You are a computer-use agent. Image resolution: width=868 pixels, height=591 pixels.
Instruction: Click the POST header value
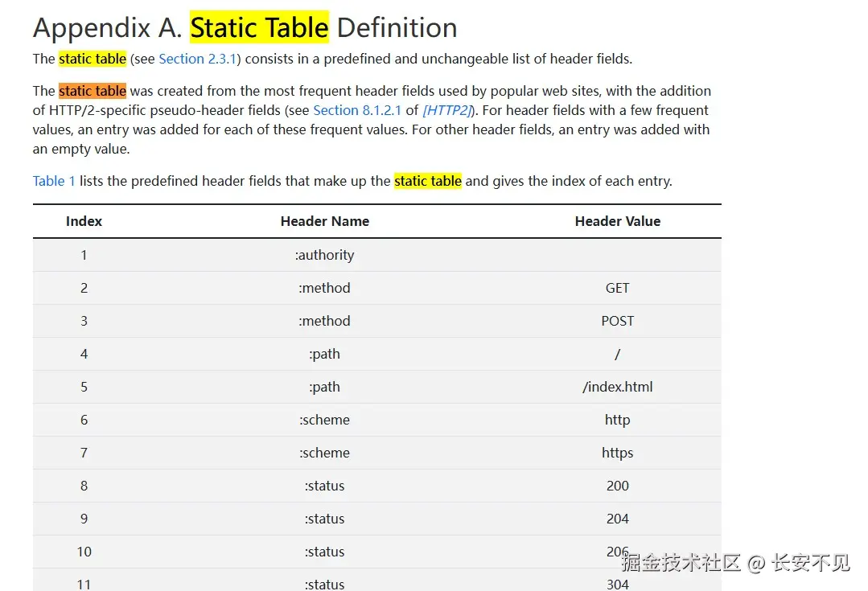coord(617,321)
